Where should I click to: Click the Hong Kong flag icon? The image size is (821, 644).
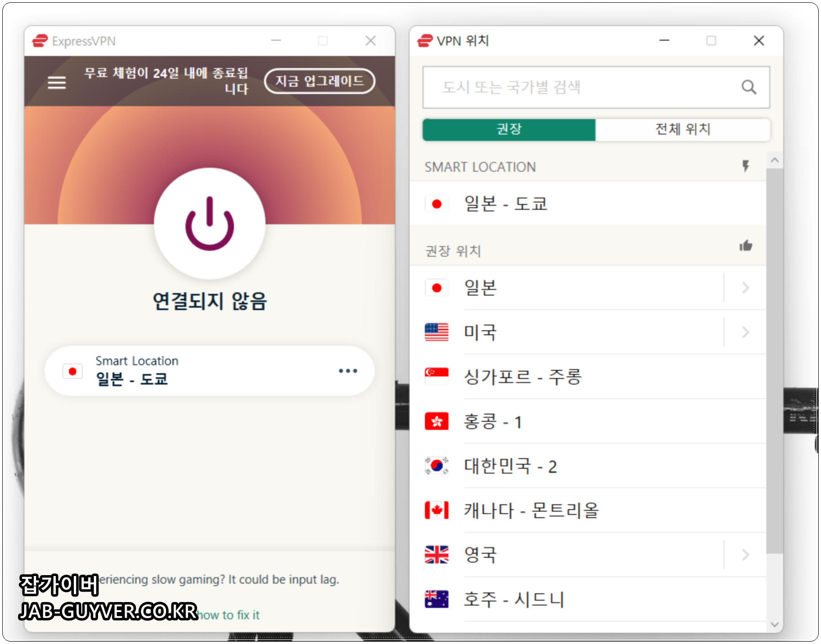click(x=436, y=421)
